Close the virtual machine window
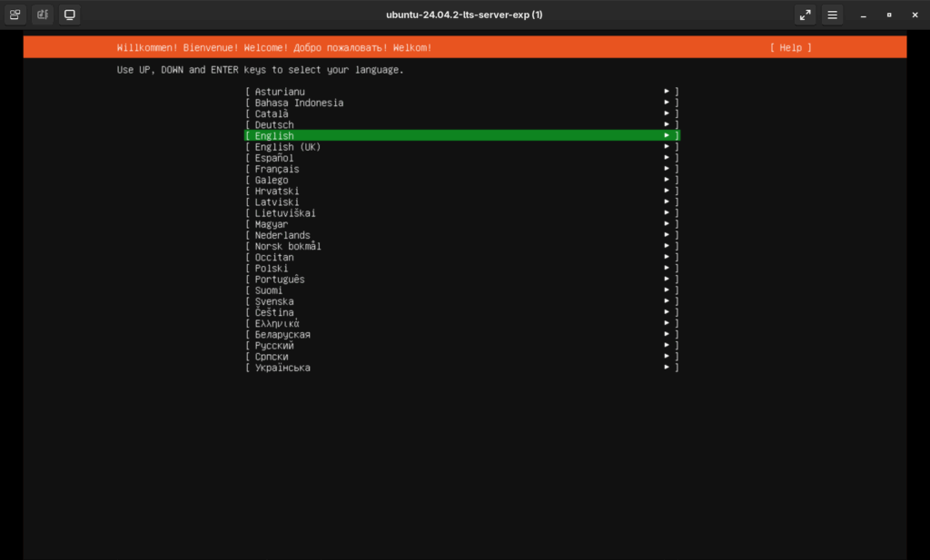Viewport: 930px width, 560px height. [x=915, y=15]
